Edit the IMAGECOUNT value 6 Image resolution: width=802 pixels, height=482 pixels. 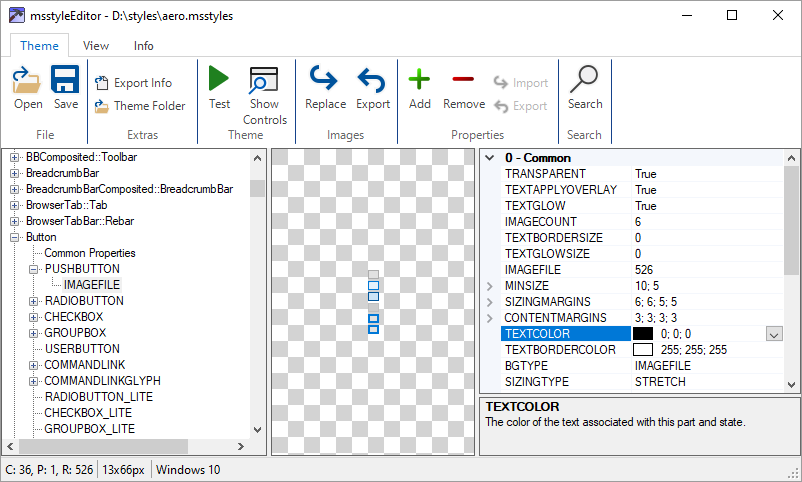[x=638, y=222]
